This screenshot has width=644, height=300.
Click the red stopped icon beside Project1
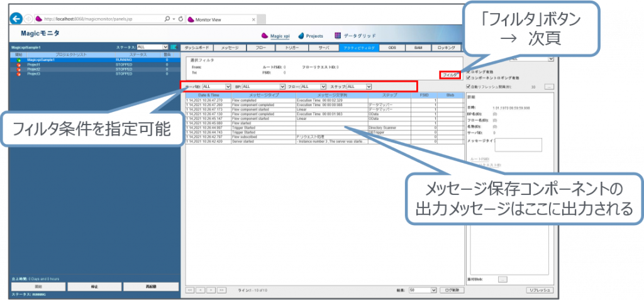pyautogui.click(x=18, y=64)
